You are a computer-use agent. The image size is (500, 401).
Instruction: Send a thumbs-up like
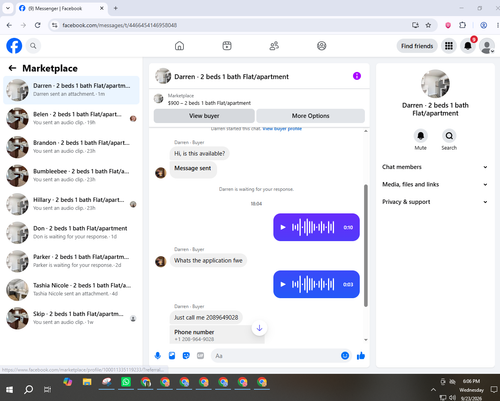click(x=361, y=356)
